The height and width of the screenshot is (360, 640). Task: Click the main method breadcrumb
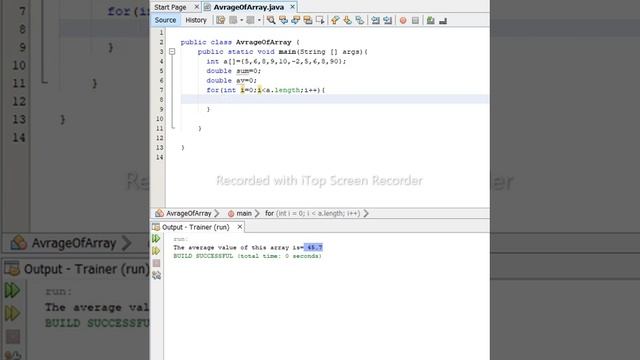(244, 213)
